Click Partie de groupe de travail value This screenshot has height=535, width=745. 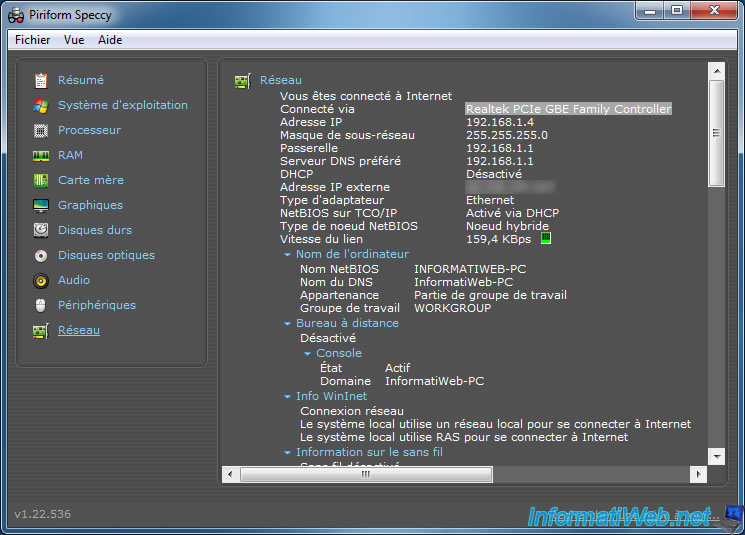[x=491, y=295]
